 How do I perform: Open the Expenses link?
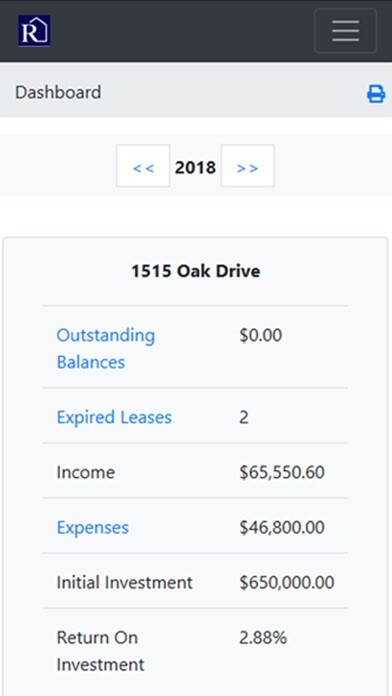93,527
